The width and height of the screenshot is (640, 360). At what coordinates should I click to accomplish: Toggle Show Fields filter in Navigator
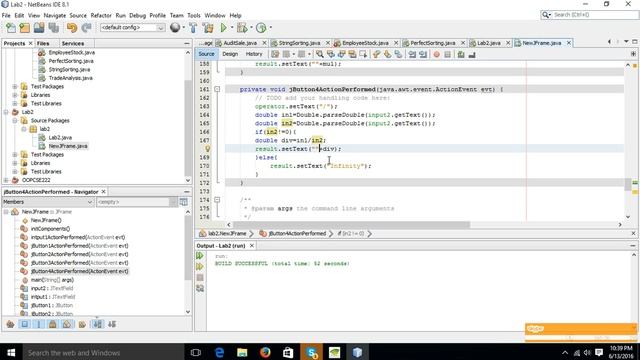pos(24,324)
